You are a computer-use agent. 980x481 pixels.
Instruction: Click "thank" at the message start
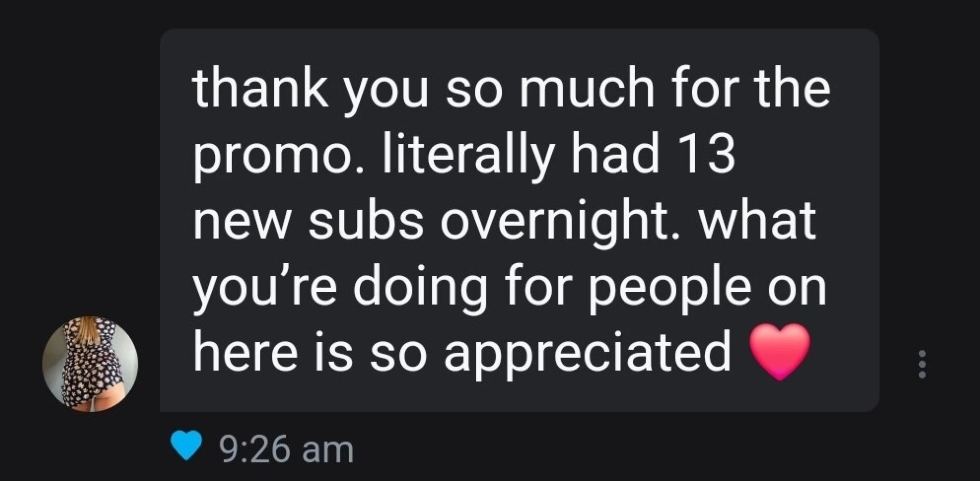[x=260, y=90]
